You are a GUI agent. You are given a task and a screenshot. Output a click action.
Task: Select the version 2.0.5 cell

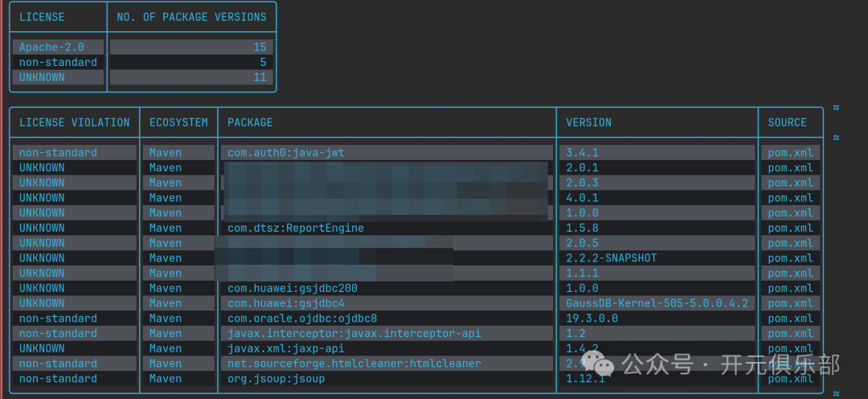click(x=583, y=243)
